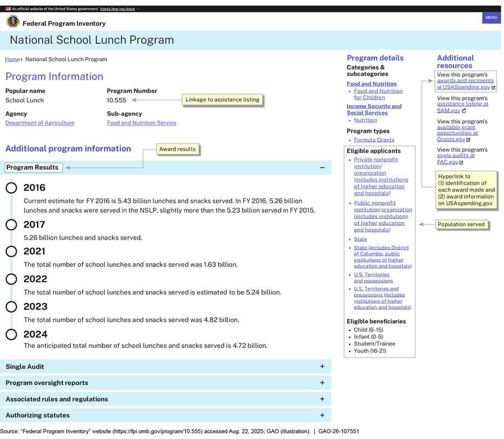
Task: Click the Federal Program Inventory seal logo
Action: coord(13,22)
